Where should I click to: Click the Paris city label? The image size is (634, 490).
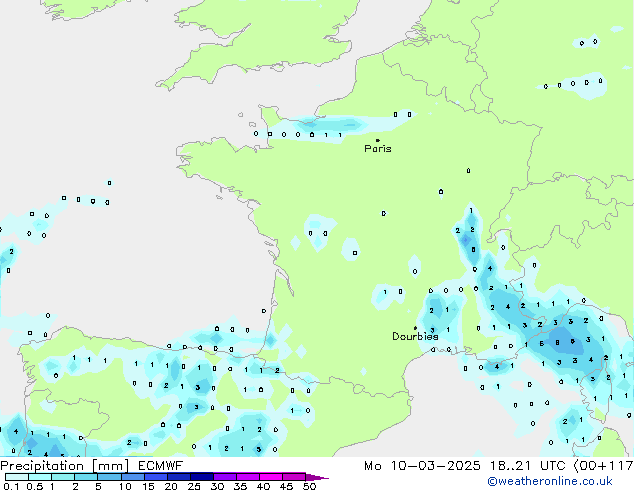pos(378,149)
